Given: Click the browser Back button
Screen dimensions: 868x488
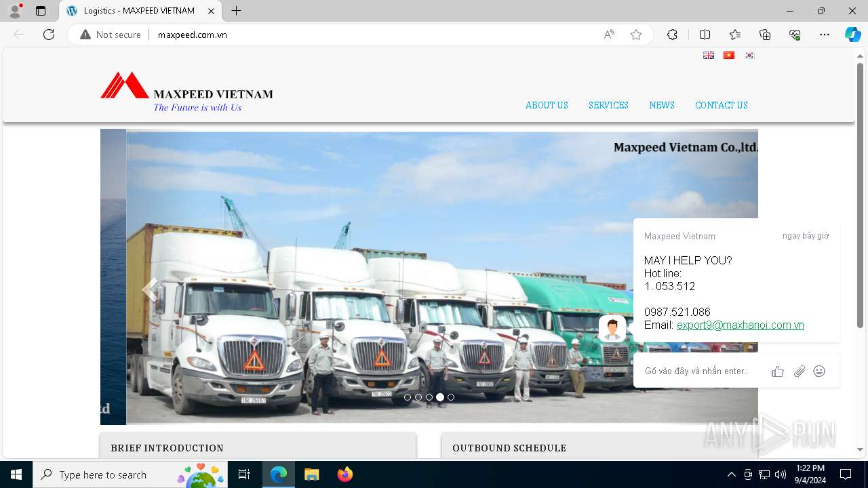Looking at the screenshot, I should click(19, 35).
